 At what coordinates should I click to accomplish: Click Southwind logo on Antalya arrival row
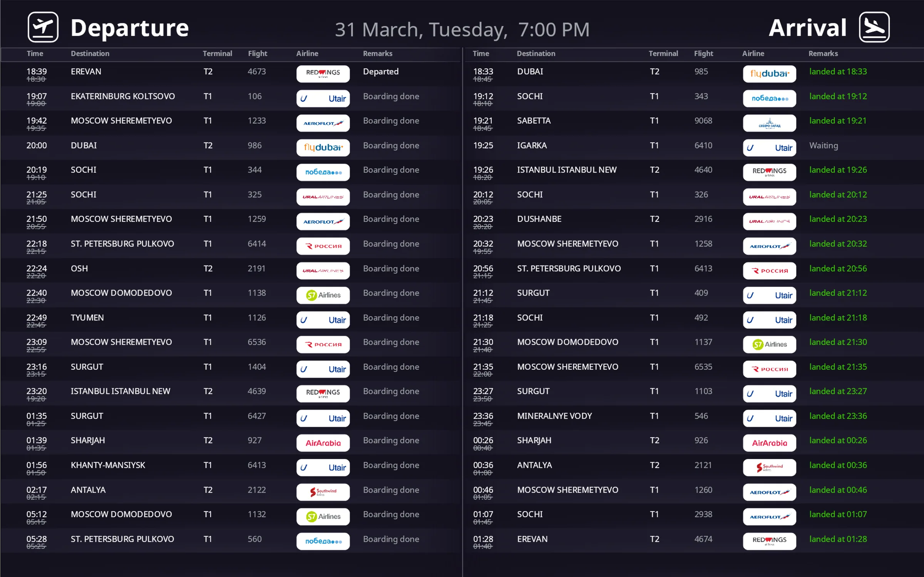pos(769,468)
